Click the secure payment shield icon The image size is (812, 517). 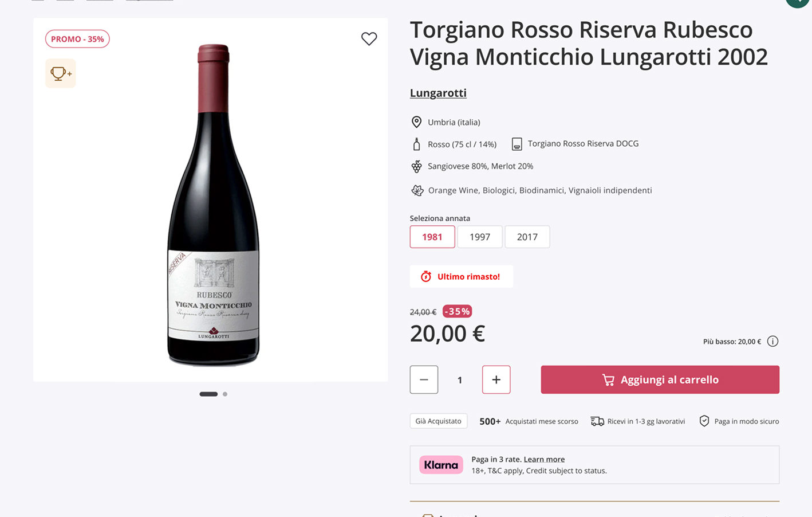704,421
